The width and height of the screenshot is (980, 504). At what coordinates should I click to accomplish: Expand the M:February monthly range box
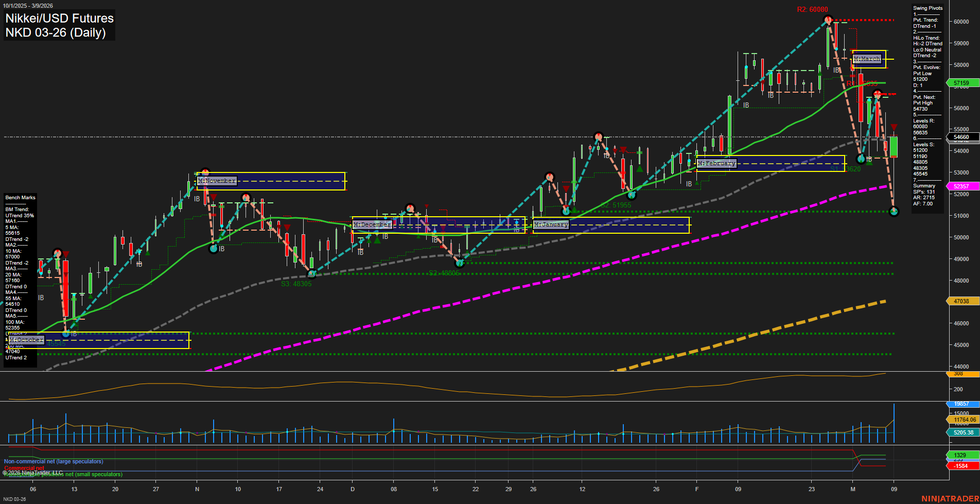coord(716,163)
